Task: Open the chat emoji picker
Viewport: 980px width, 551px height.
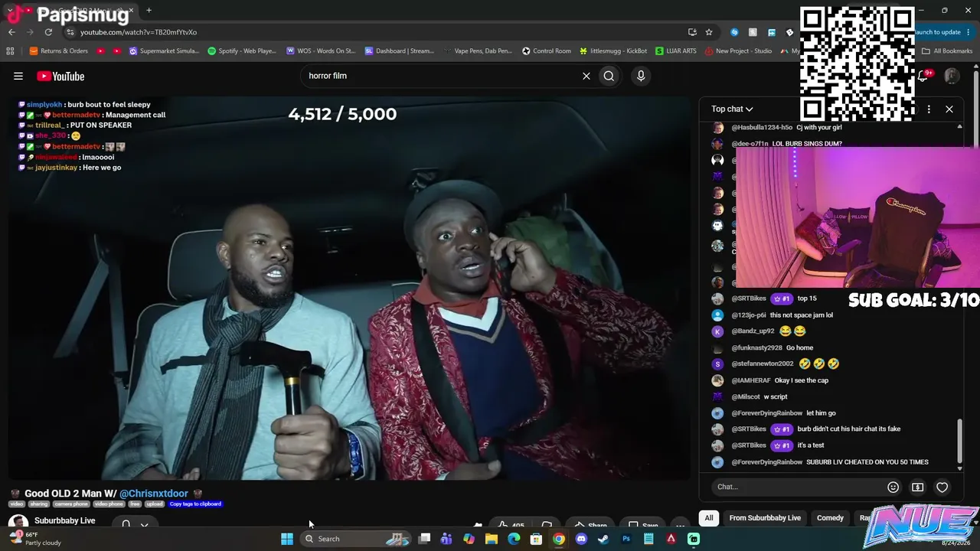Action: point(893,487)
